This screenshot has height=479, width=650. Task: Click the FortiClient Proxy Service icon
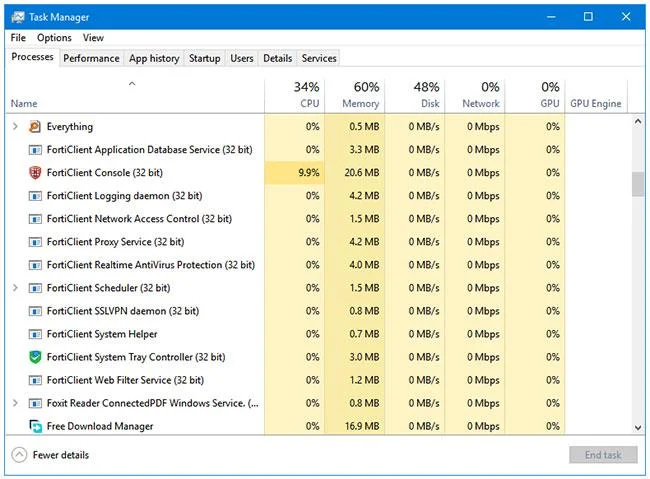click(35, 242)
